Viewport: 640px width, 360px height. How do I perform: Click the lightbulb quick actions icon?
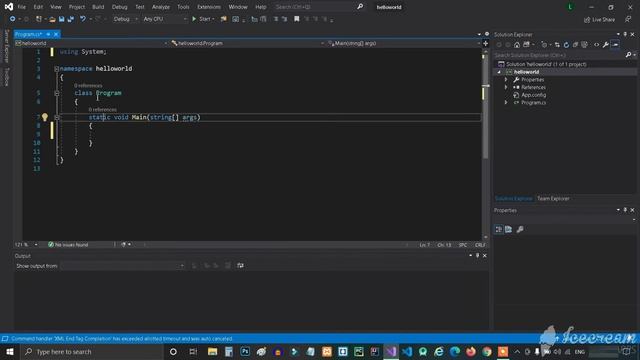coord(45,118)
